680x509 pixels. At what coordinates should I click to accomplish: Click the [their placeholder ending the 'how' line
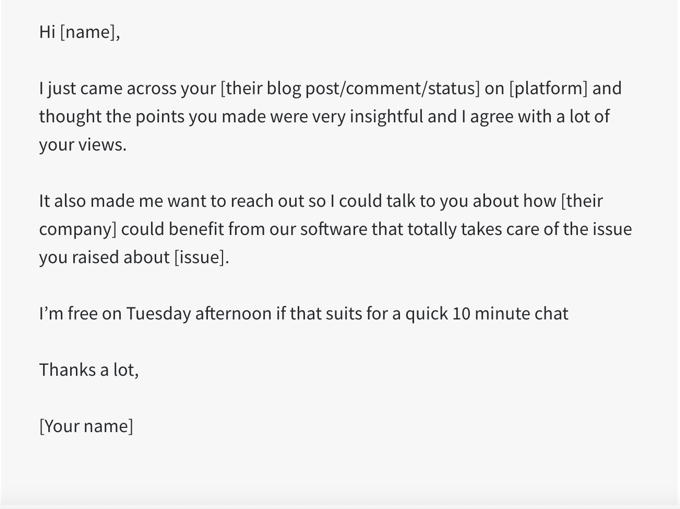[x=582, y=201]
